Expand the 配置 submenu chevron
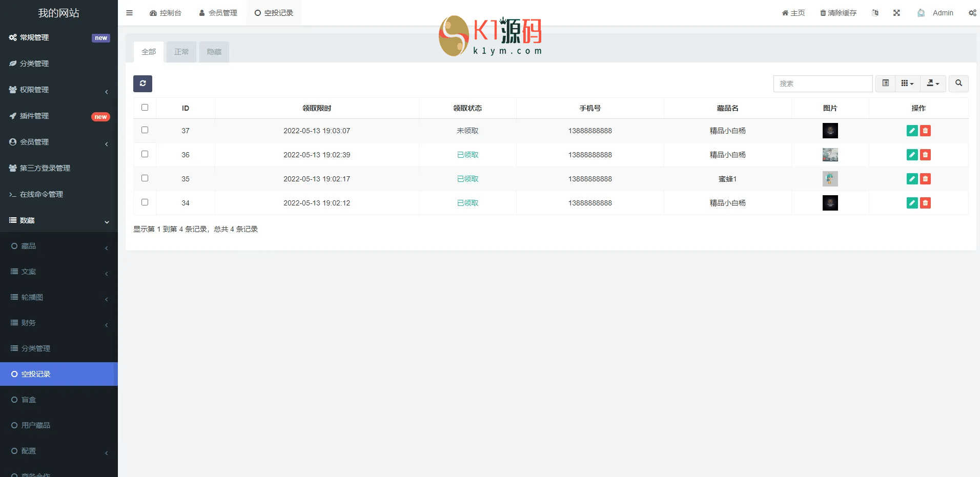This screenshot has height=477, width=980. [x=107, y=453]
